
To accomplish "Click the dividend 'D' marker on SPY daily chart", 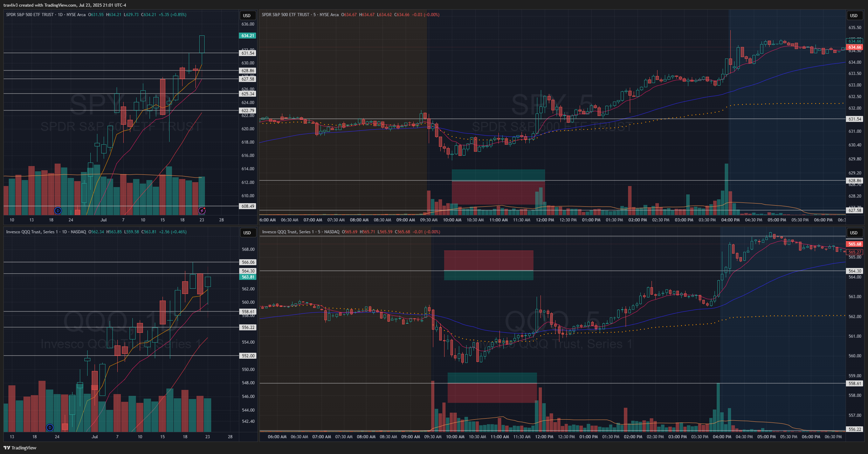I will [58, 211].
